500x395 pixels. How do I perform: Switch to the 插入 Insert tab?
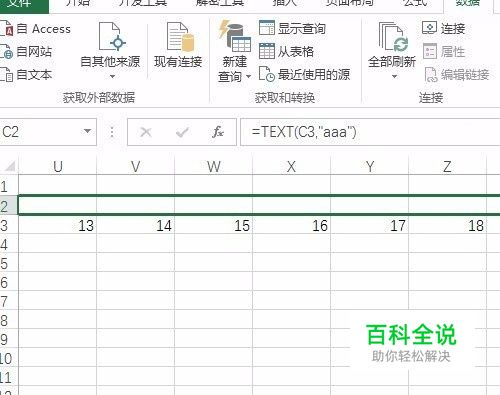pos(284,3)
